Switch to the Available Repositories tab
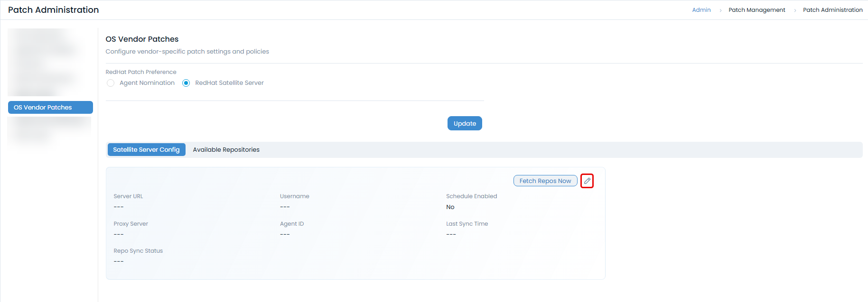 [226, 150]
